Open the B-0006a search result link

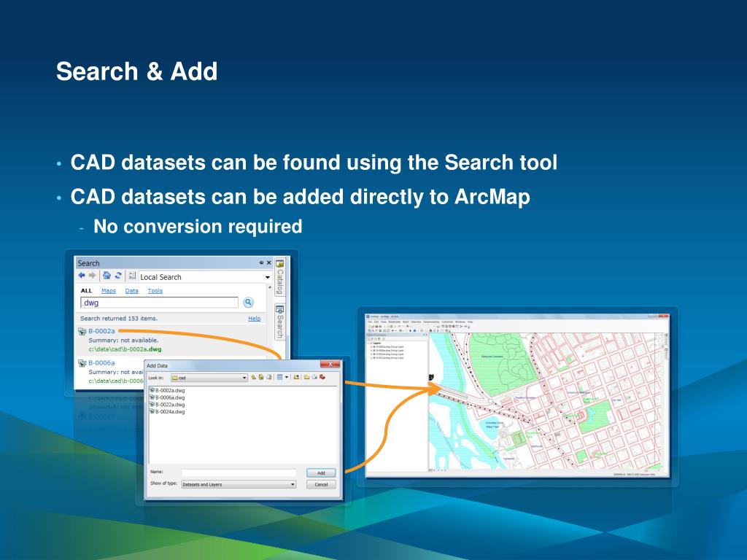coord(101,363)
